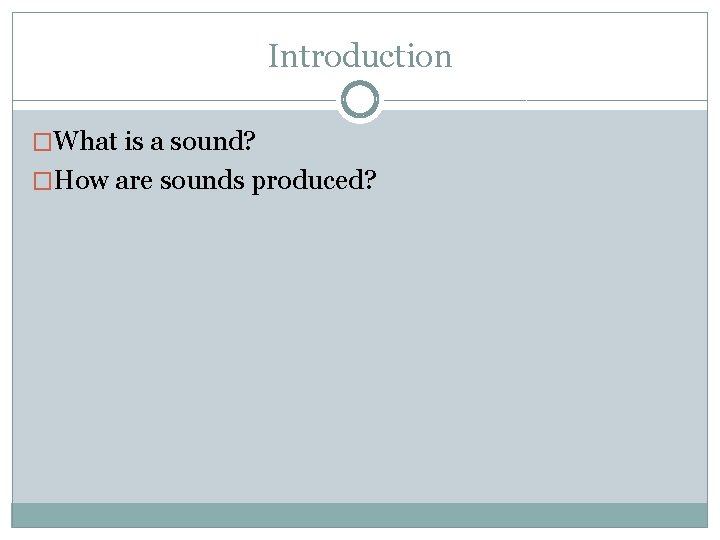
Task: Click the divider line right of the circle
Action: (x=546, y=100)
